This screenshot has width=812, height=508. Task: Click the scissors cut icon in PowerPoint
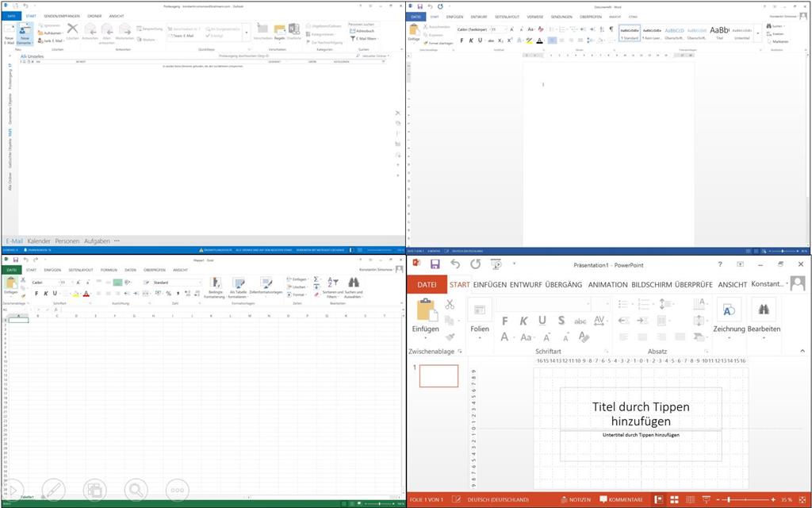tap(450, 304)
